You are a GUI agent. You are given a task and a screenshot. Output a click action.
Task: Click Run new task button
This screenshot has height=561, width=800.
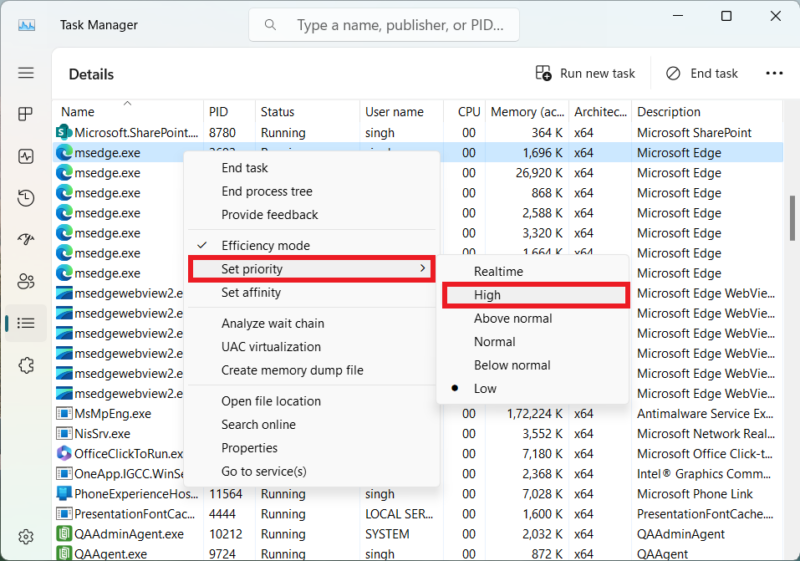pos(585,73)
